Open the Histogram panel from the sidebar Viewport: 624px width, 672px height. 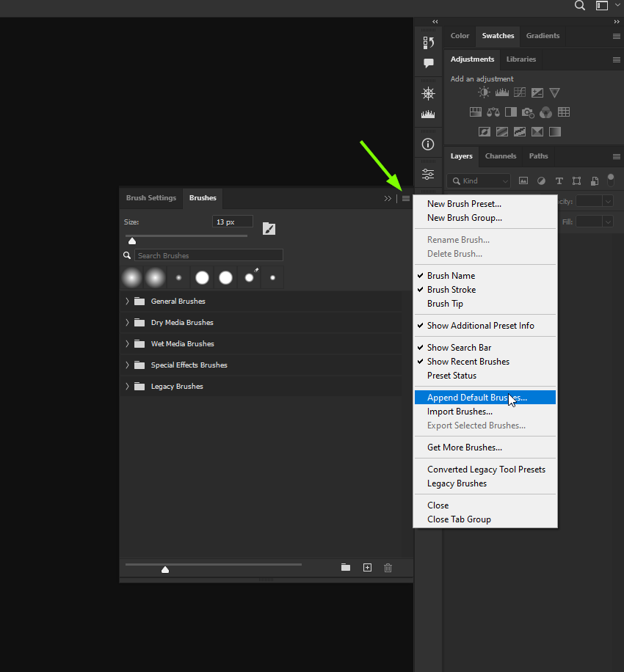428,114
